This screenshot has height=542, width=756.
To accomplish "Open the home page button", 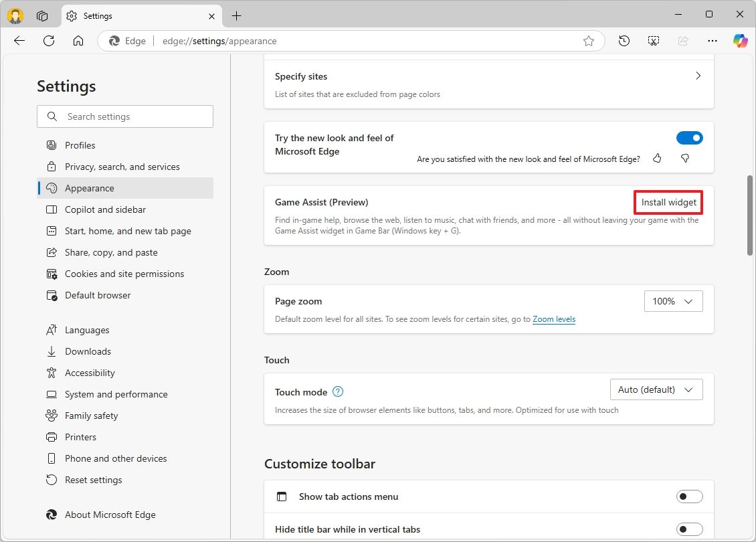I will click(x=78, y=41).
